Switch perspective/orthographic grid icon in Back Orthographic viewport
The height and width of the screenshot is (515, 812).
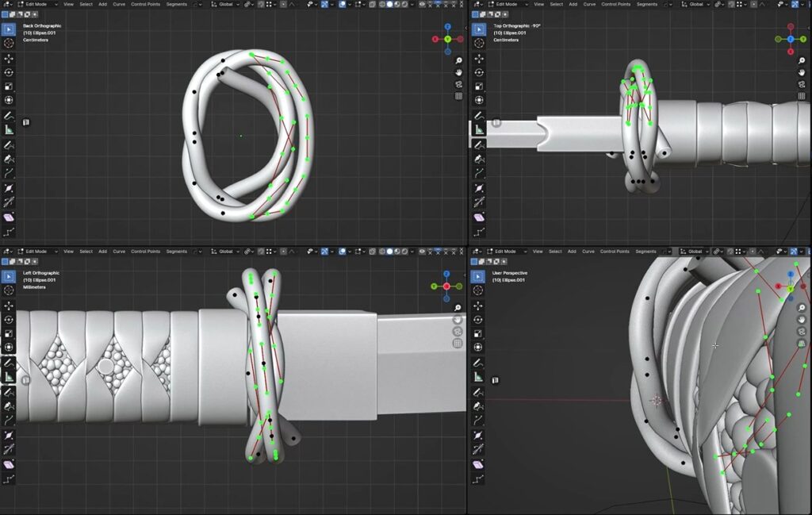click(x=459, y=96)
